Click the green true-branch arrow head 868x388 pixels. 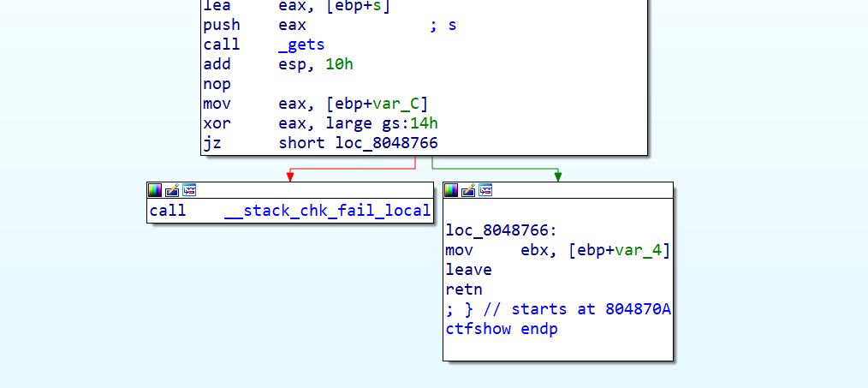558,176
